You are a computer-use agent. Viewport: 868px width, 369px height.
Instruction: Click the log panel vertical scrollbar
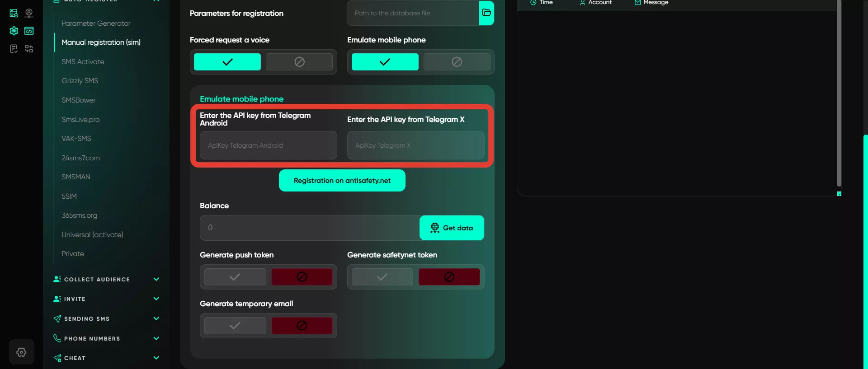click(x=839, y=93)
